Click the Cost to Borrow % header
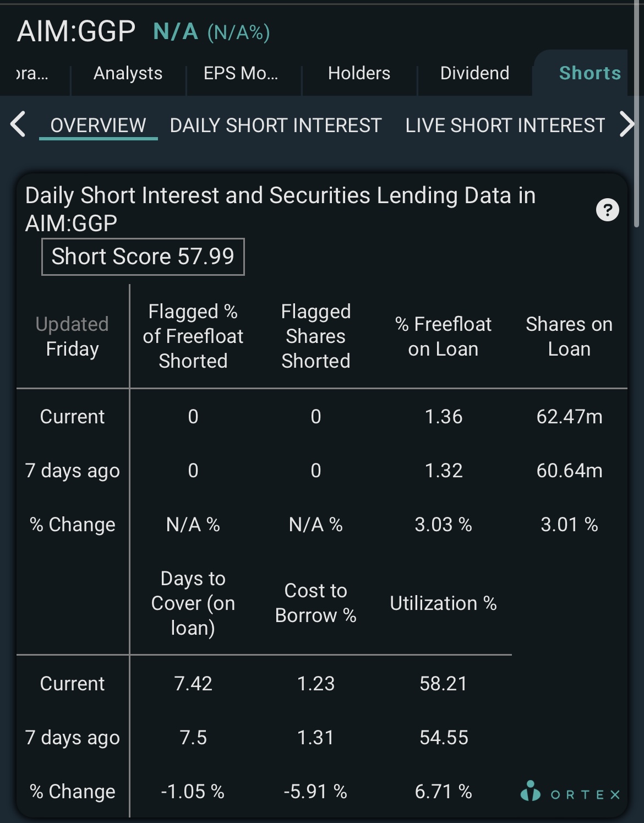This screenshot has height=823, width=644. 316,603
